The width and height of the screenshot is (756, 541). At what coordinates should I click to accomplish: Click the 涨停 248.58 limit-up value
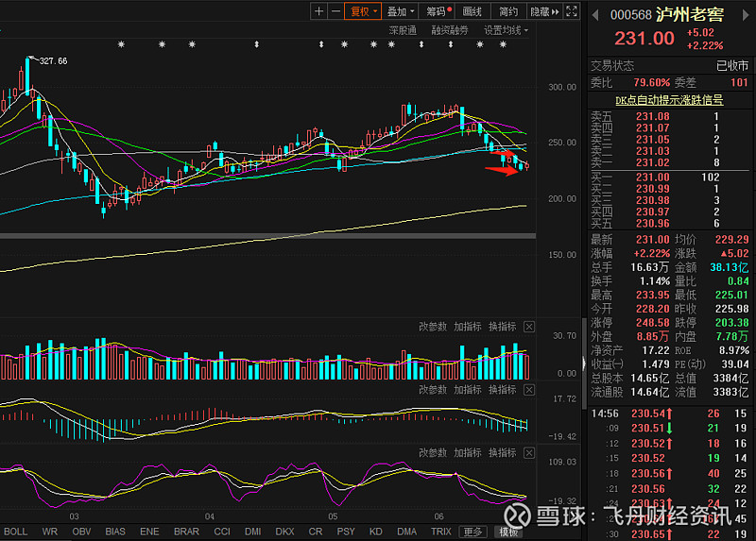coord(652,322)
